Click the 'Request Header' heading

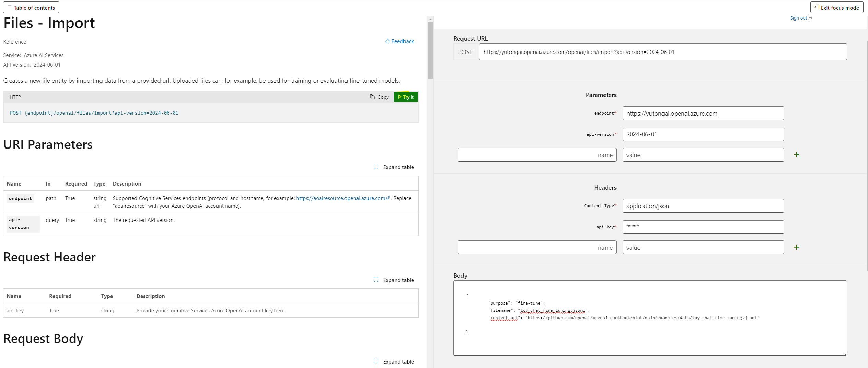[x=49, y=257]
